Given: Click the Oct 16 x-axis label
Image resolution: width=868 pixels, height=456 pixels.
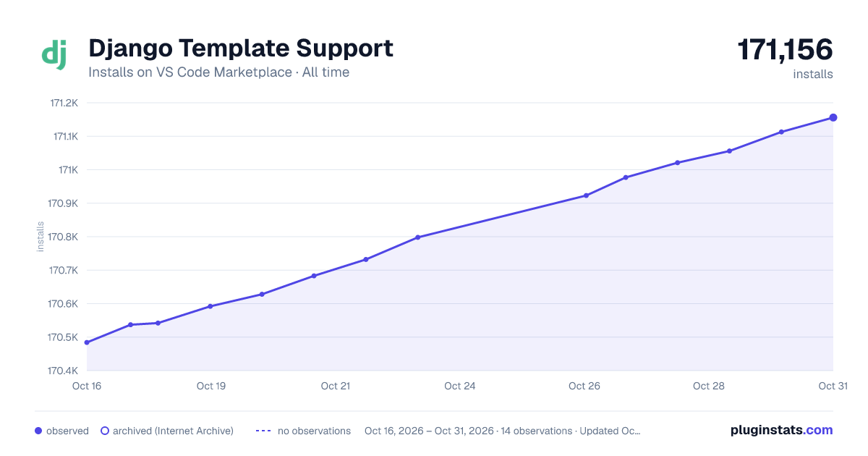Looking at the screenshot, I should [x=87, y=386].
